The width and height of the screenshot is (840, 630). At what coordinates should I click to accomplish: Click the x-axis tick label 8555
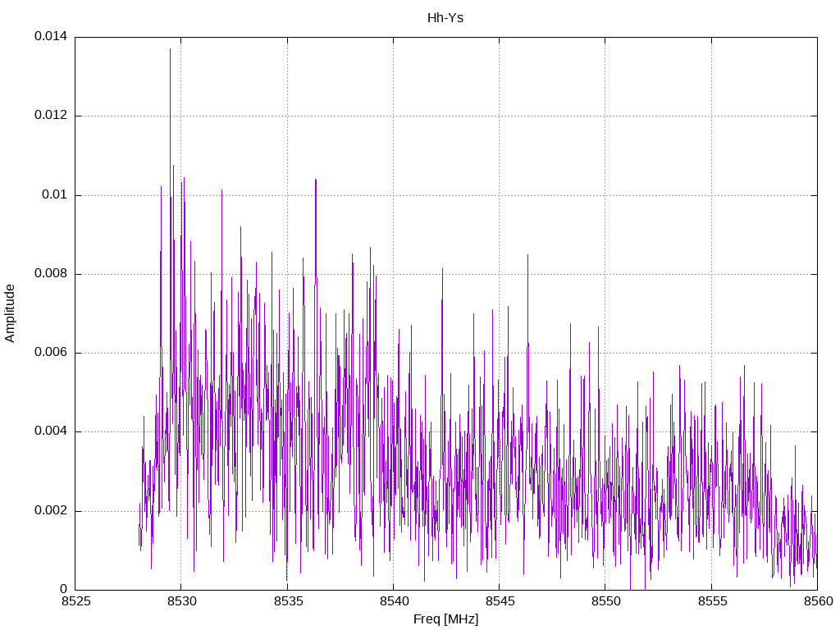pyautogui.click(x=711, y=601)
